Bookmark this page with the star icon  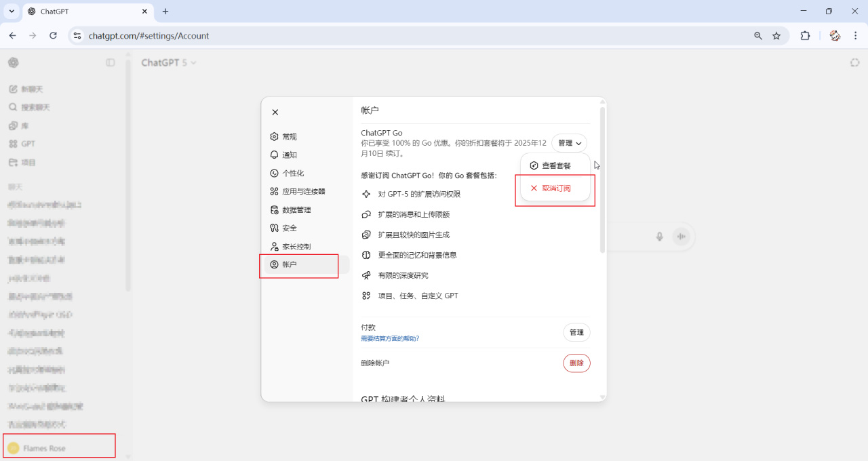[776, 36]
